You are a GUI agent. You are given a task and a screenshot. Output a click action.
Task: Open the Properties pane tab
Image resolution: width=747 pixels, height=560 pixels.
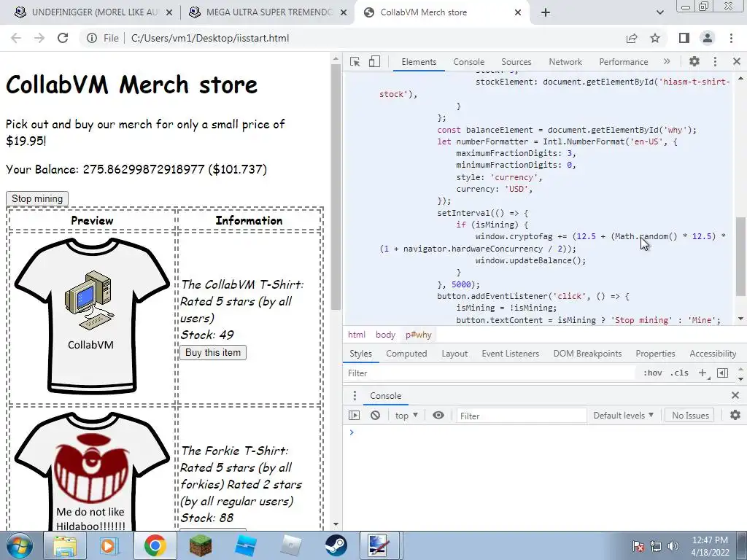(x=655, y=354)
